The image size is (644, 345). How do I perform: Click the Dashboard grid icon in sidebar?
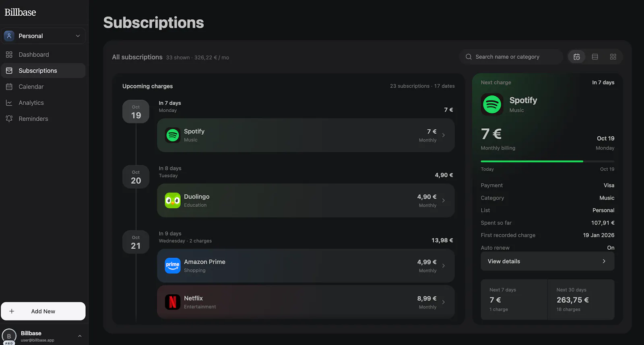click(9, 55)
